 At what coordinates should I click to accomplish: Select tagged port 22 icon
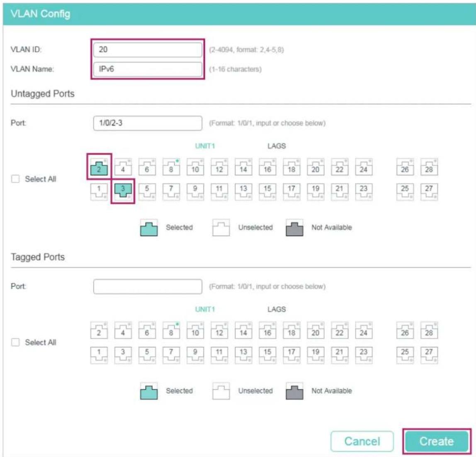click(340, 330)
